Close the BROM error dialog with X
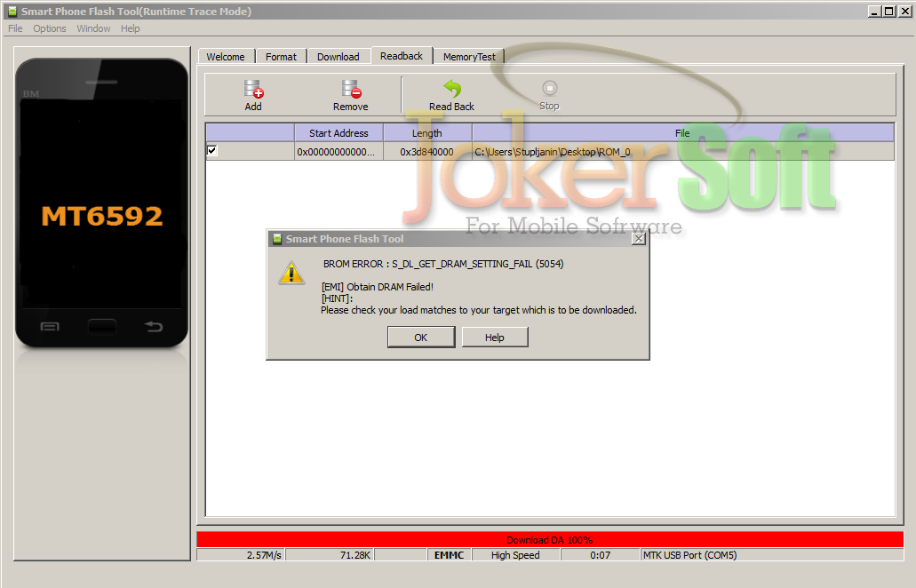The height and width of the screenshot is (588, 916). tap(639, 238)
